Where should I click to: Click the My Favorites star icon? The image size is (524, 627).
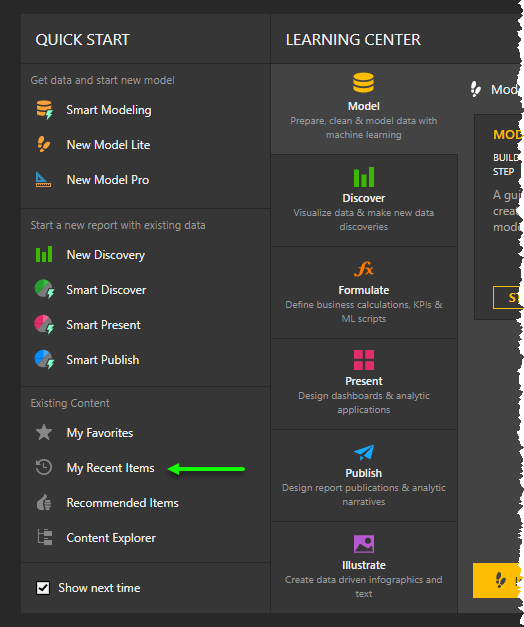click(44, 432)
